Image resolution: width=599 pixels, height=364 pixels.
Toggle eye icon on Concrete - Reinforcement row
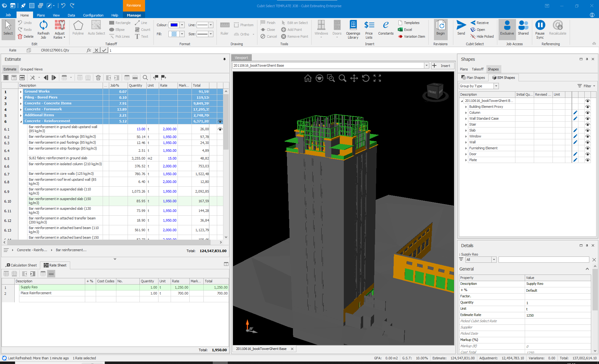220,121
